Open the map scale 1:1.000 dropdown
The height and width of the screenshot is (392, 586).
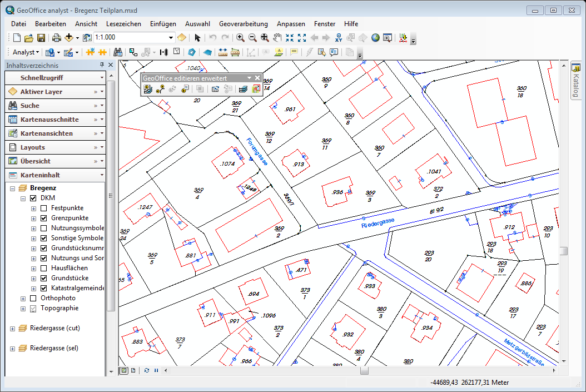point(171,38)
